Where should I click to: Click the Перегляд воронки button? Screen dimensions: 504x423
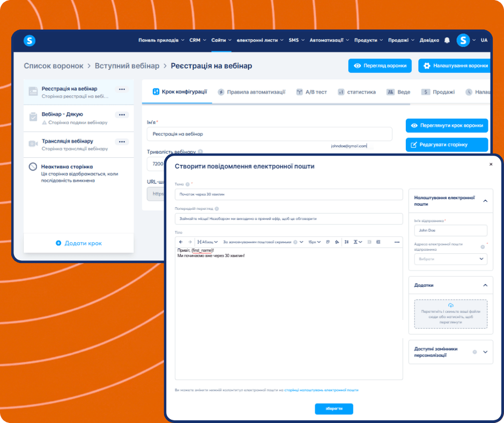tap(380, 65)
